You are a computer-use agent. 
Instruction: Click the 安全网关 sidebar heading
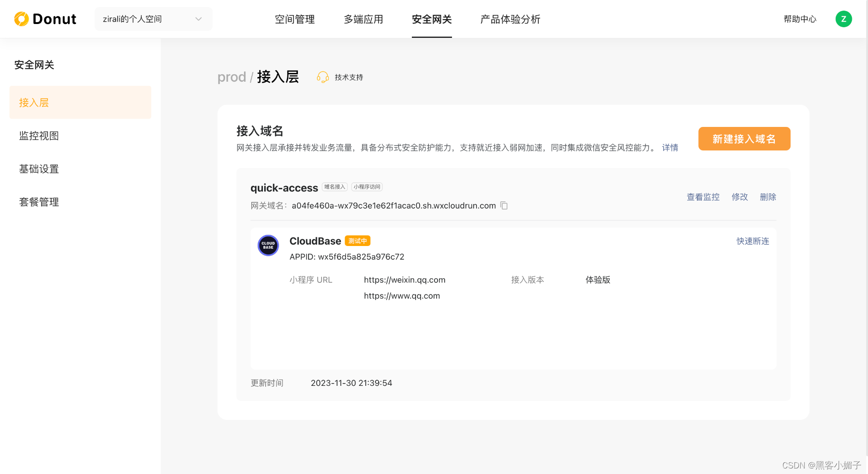click(x=34, y=65)
